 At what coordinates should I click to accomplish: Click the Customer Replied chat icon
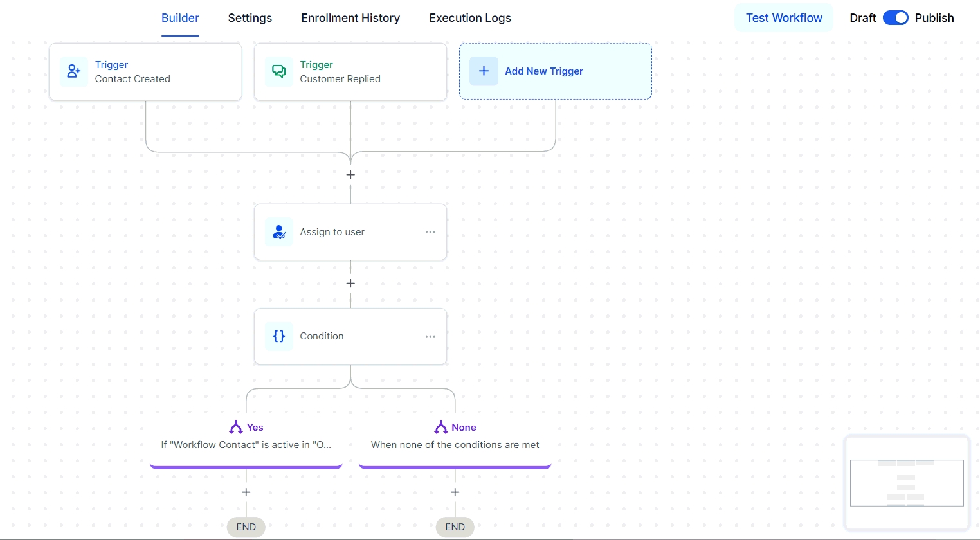(x=279, y=71)
